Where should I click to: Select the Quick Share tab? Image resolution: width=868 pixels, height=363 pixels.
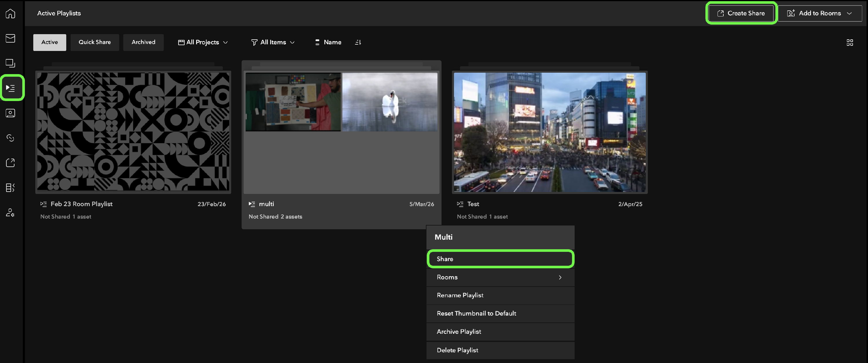pyautogui.click(x=95, y=43)
